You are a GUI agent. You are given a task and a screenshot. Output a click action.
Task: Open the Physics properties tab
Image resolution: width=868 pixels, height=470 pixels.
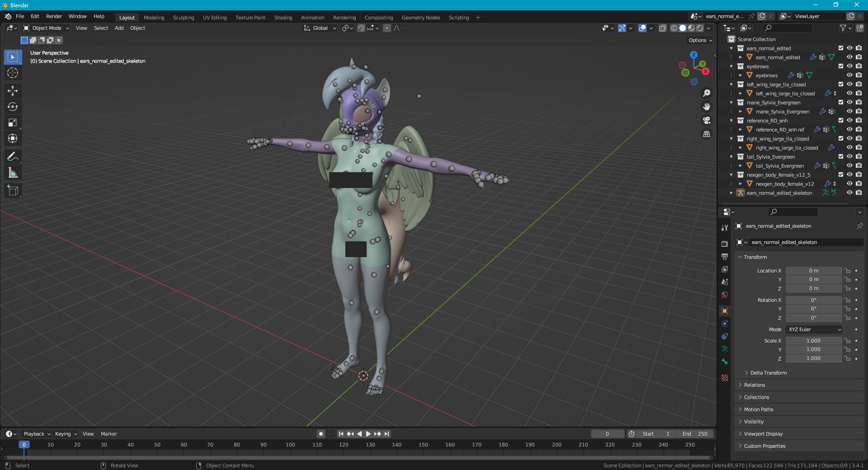point(725,324)
